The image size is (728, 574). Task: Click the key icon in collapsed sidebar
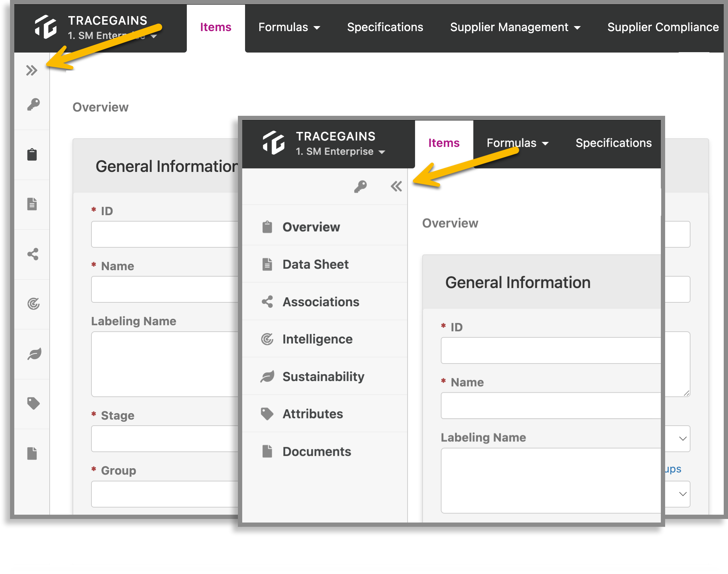coord(34,104)
